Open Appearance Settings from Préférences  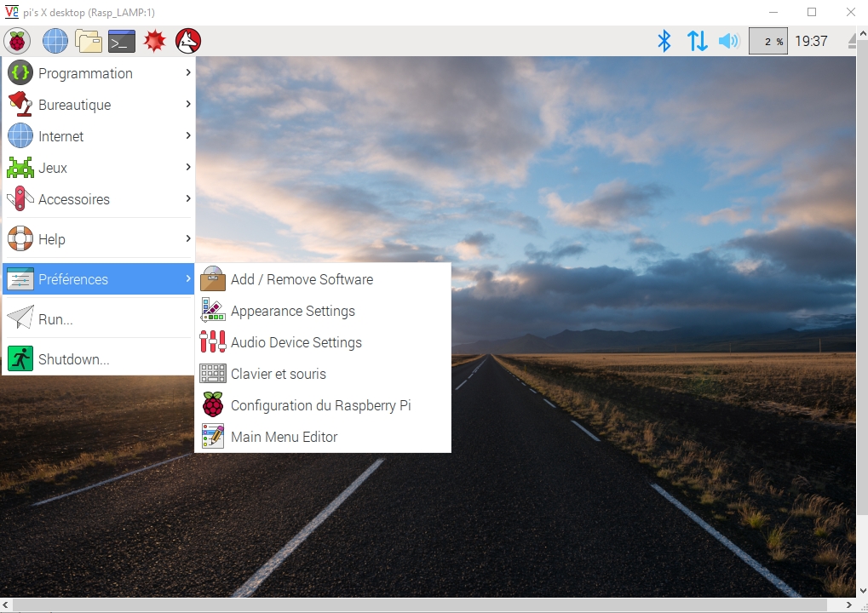(x=323, y=311)
